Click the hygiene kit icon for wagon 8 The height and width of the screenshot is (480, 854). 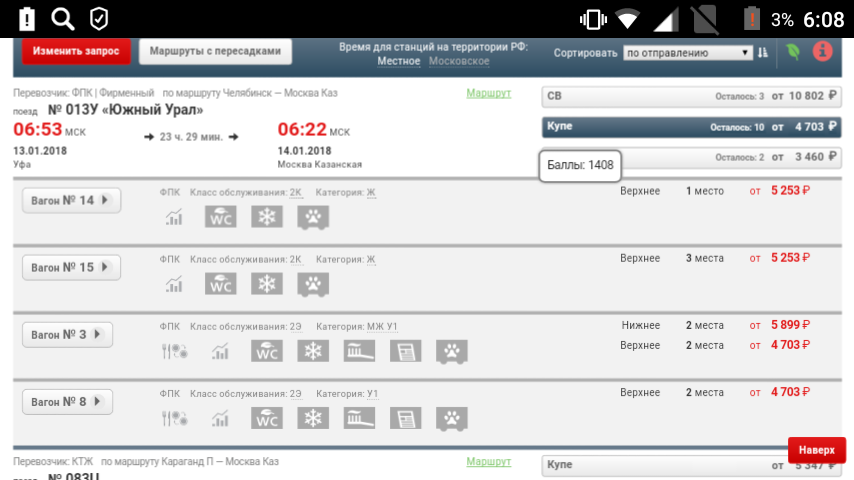pos(360,418)
